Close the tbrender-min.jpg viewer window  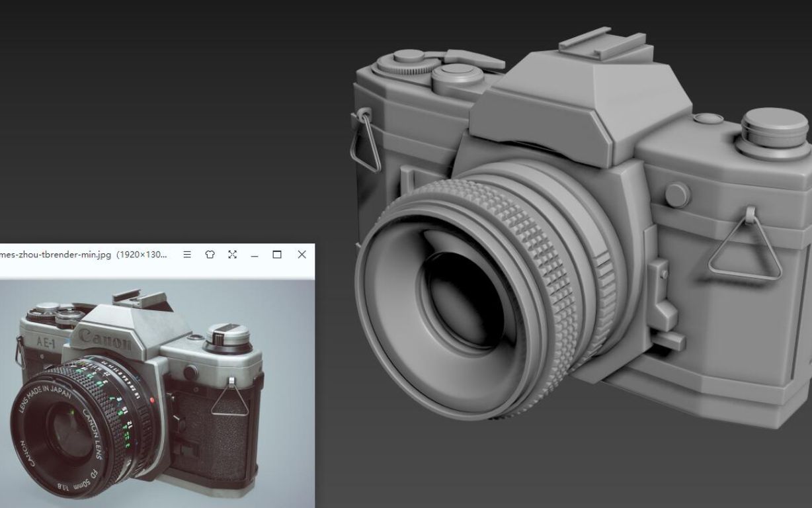click(302, 255)
